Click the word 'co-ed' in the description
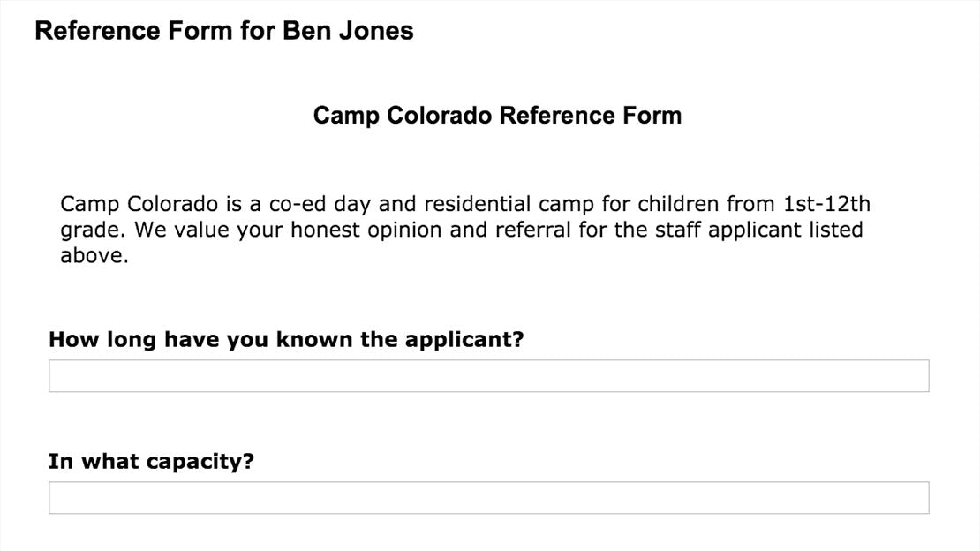 pyautogui.click(x=294, y=205)
